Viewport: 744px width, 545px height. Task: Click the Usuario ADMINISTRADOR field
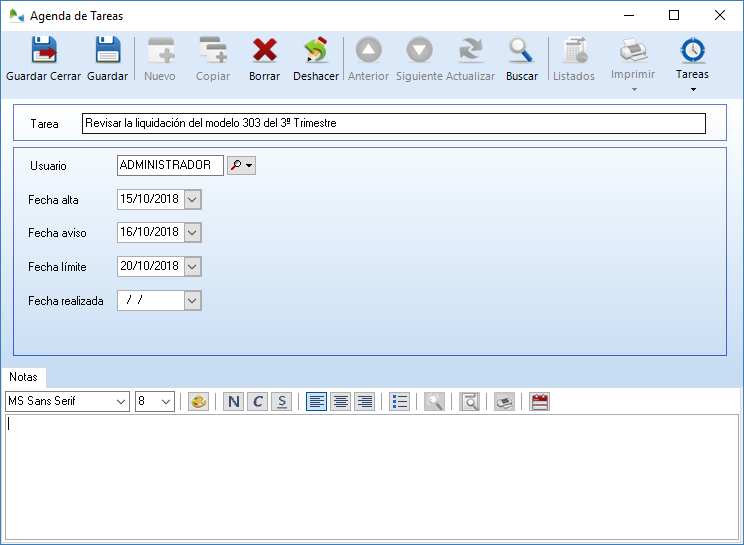(x=170, y=166)
